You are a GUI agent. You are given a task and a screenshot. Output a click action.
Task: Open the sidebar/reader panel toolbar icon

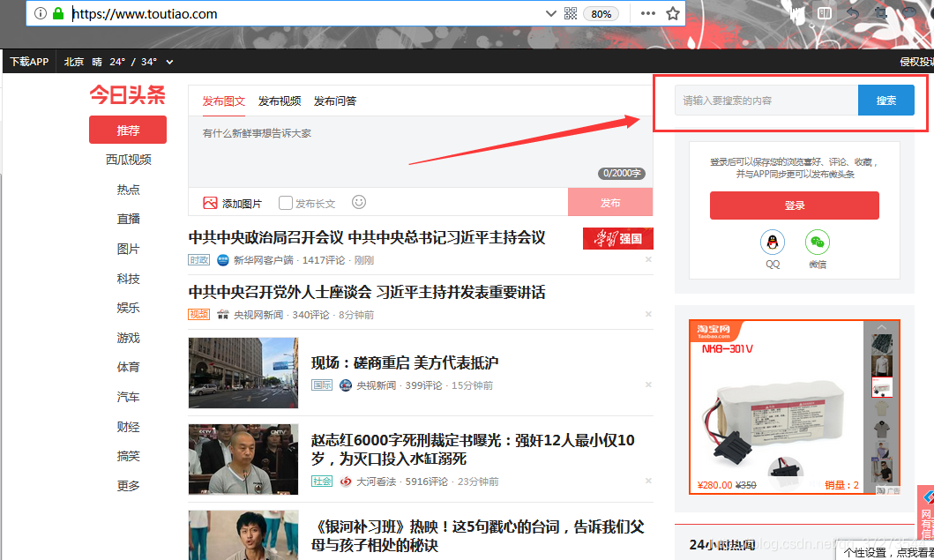(825, 13)
